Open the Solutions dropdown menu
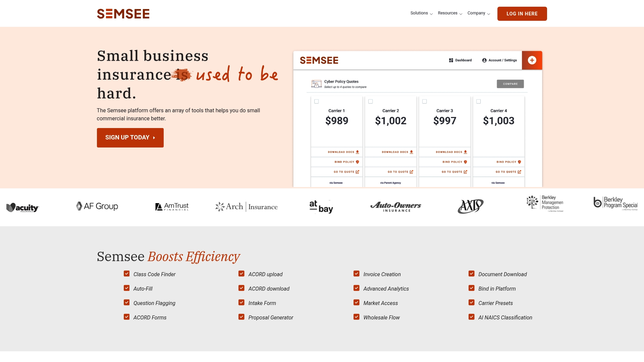 click(422, 13)
